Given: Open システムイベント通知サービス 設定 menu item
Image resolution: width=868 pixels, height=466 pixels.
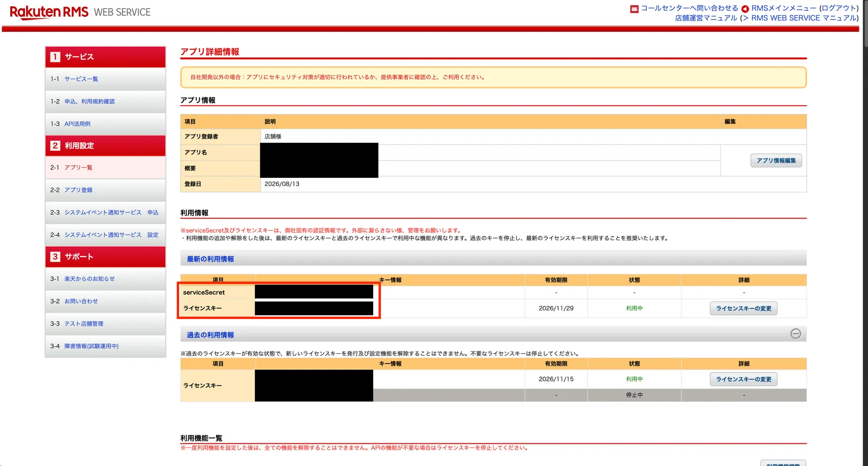Looking at the screenshot, I should pos(105,235).
